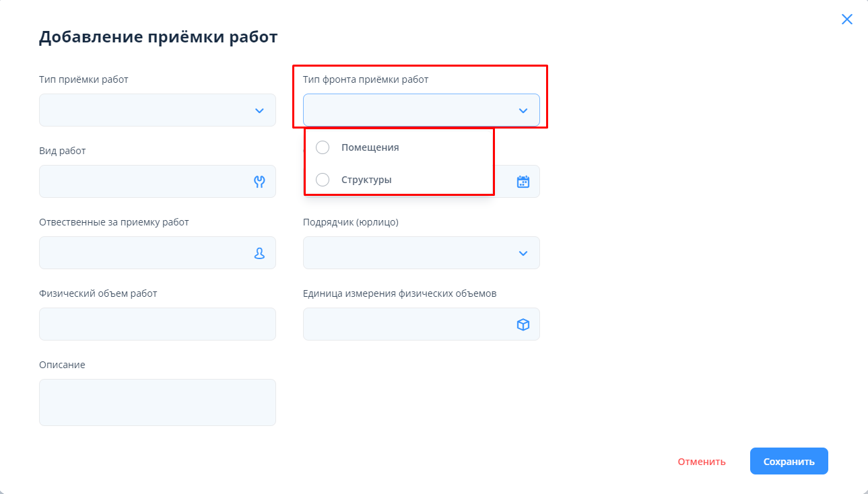Click the wrench icon in Вид работ
The height and width of the screenshot is (494, 868).
(259, 182)
